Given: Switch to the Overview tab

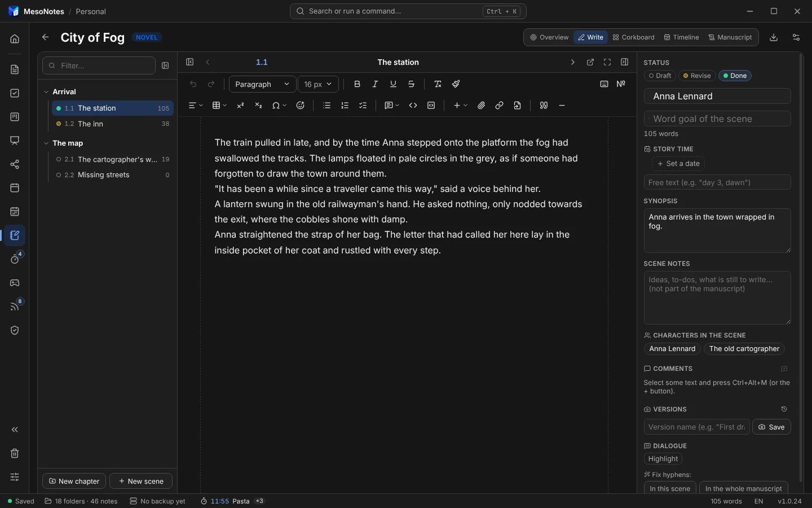Looking at the screenshot, I should point(550,37).
